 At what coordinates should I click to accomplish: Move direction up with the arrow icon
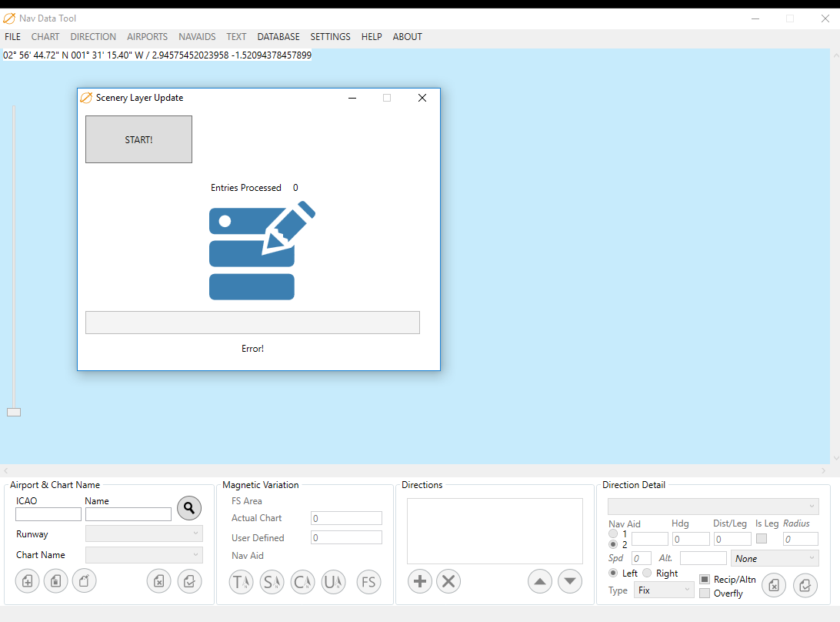click(x=540, y=581)
